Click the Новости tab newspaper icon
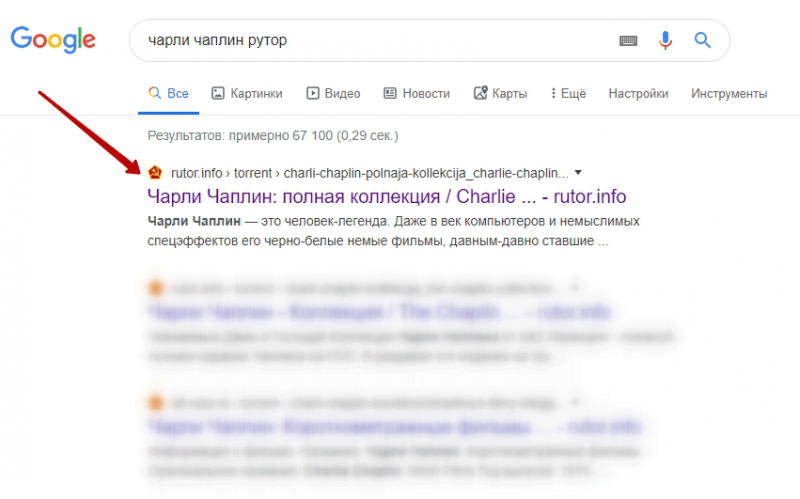800x499 pixels. [x=390, y=93]
